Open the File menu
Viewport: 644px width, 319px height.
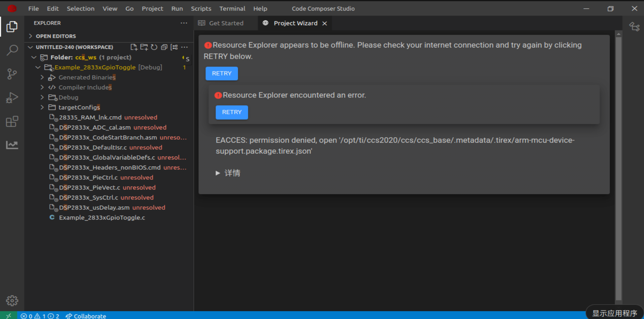(x=33, y=8)
